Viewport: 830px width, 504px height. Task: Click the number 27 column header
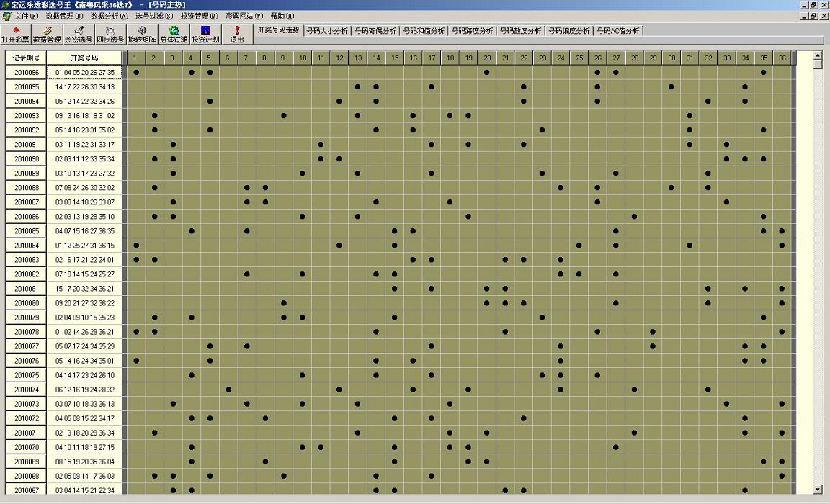tap(616, 58)
